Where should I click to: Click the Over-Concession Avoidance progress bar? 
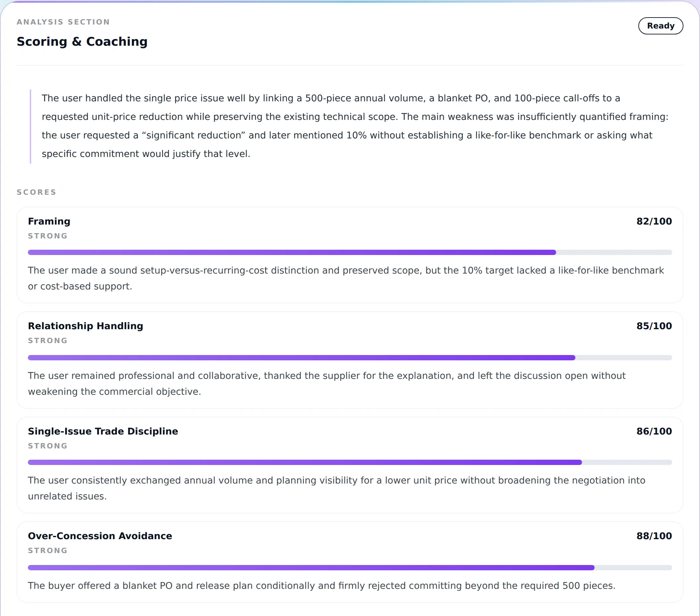(x=350, y=567)
